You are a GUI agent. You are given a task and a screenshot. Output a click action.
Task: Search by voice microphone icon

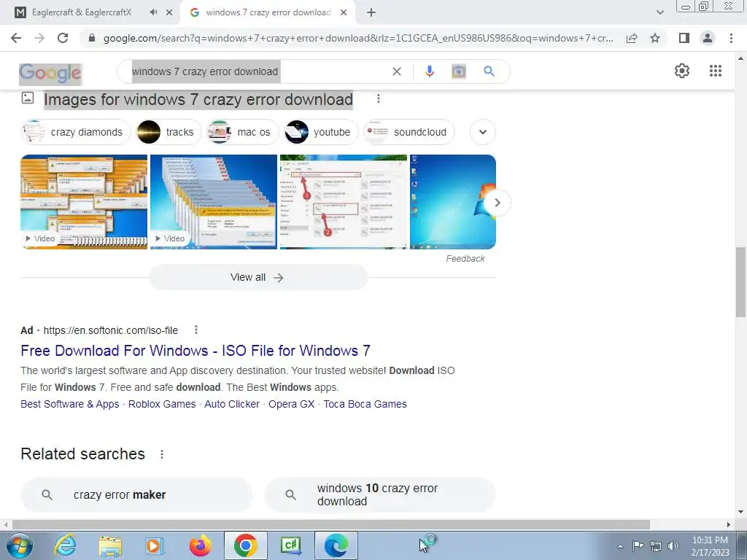[x=429, y=71]
